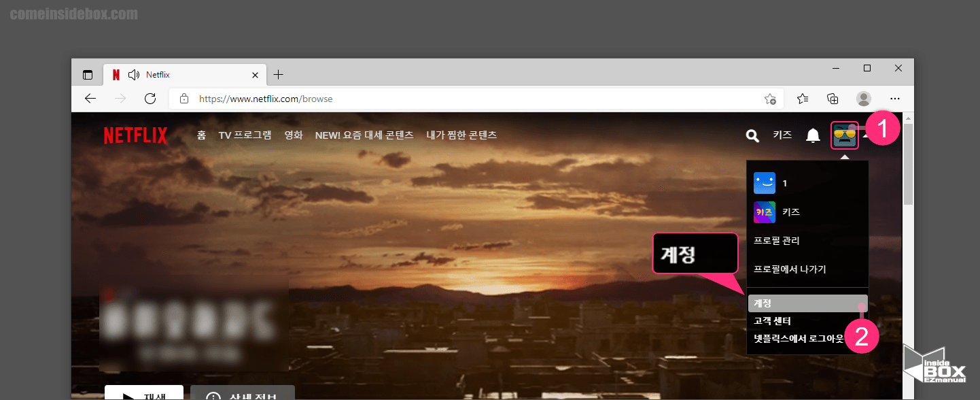Switch to the 키즈 profile thumbnail
The height and width of the screenshot is (400, 980).
pos(765,212)
